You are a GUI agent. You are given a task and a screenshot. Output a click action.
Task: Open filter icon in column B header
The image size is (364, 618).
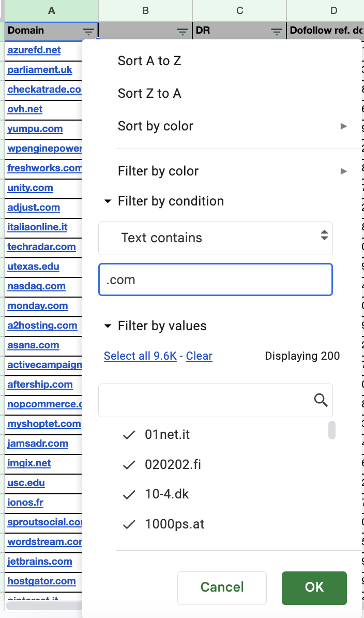[x=183, y=32]
